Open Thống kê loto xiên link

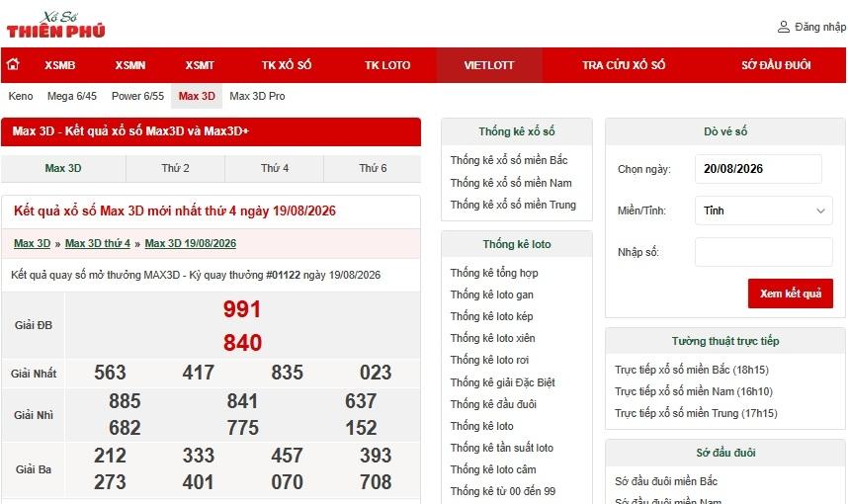click(x=492, y=338)
